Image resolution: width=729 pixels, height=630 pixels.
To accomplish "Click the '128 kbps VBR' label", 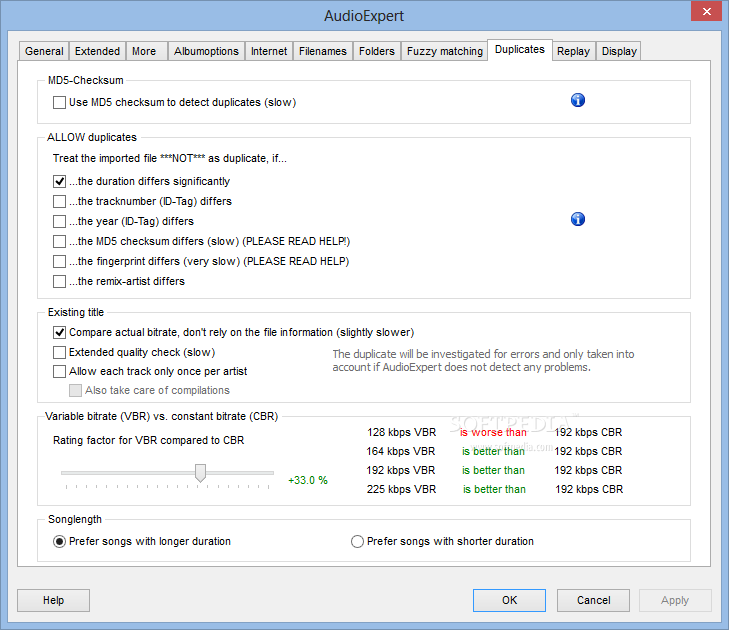I will coord(402,432).
